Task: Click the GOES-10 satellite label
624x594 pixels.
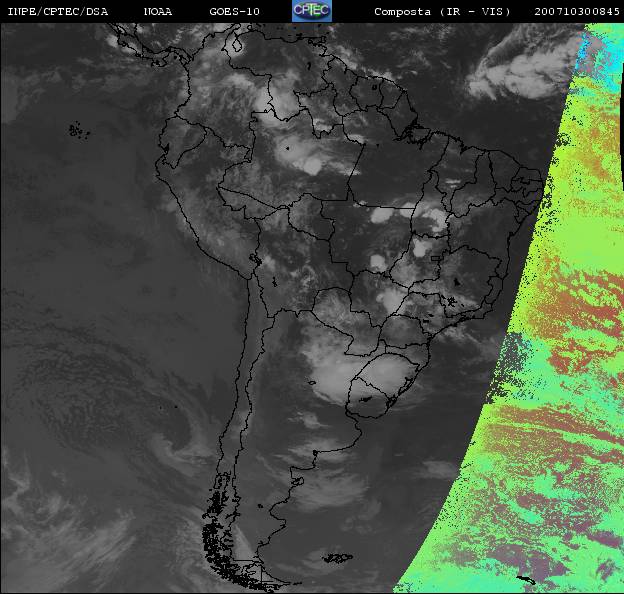Action: tap(234, 12)
